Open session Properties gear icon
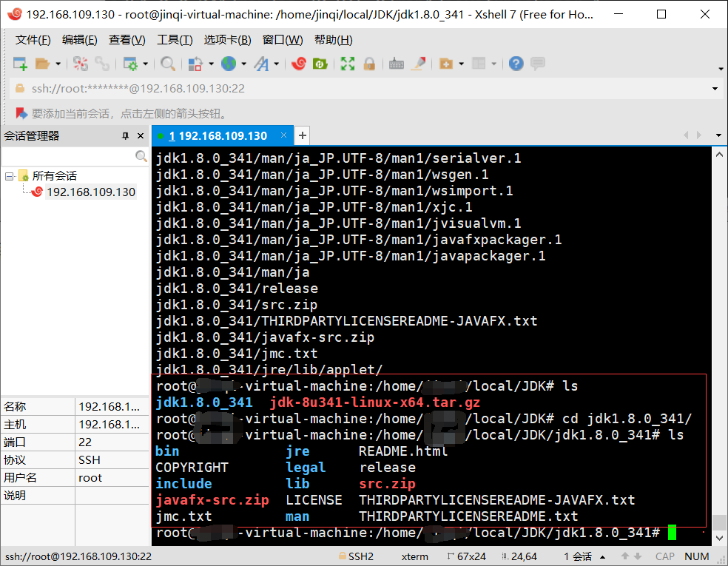This screenshot has height=566, width=728. [x=130, y=64]
